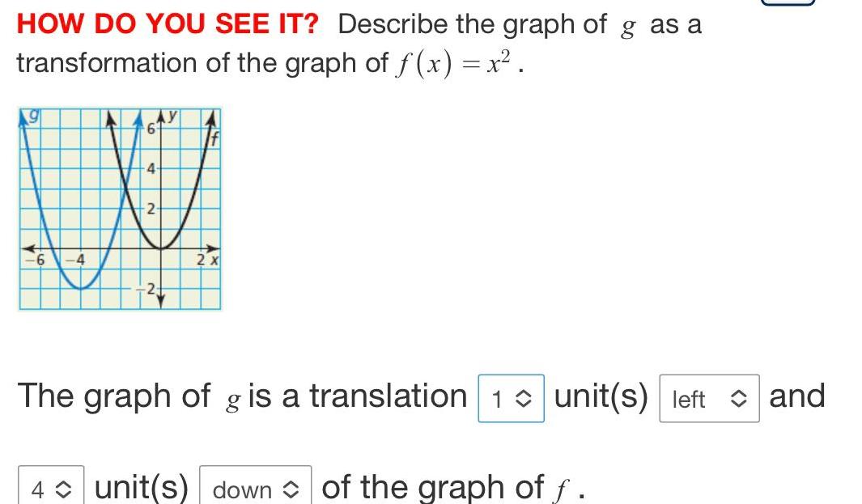Viewport: 862px width, 504px height.
Task: Click the diamond arrows beside the word left
Action: [738, 399]
